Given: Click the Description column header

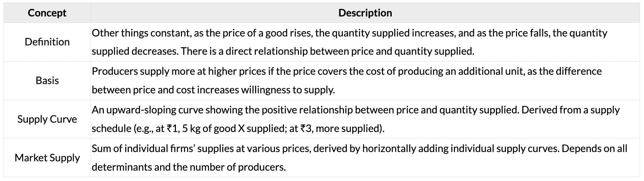Looking at the screenshot, I should tap(365, 13).
